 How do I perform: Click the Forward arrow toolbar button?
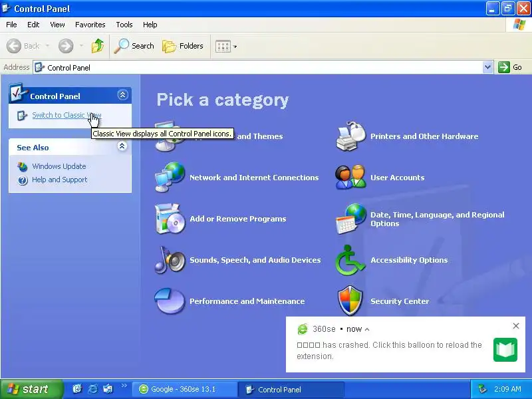click(x=66, y=46)
